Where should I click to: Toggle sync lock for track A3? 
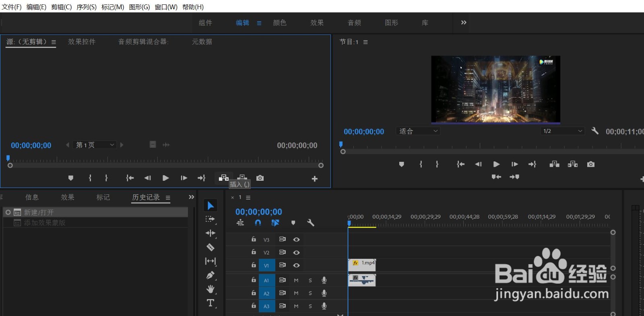click(283, 306)
